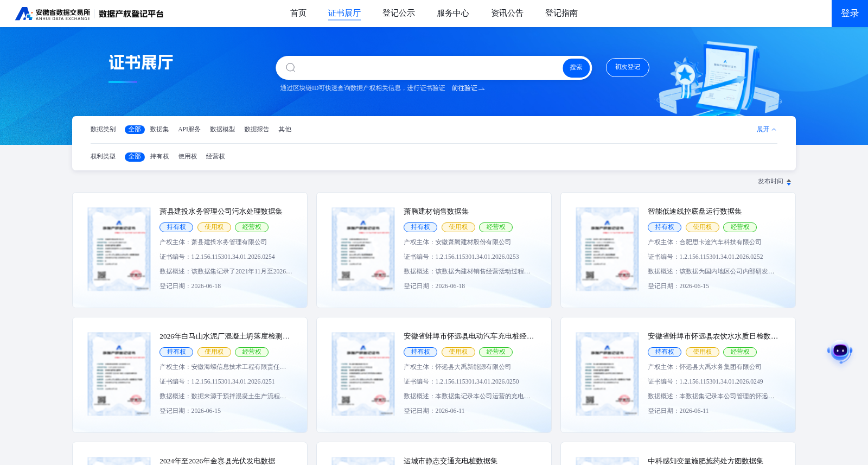Viewport: 868px width, 465px height.
Task: Go to the 首页 tab
Action: pyautogui.click(x=298, y=13)
